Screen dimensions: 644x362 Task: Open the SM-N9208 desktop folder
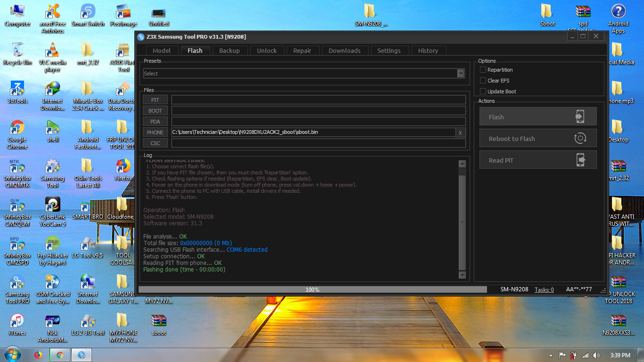tap(371, 15)
